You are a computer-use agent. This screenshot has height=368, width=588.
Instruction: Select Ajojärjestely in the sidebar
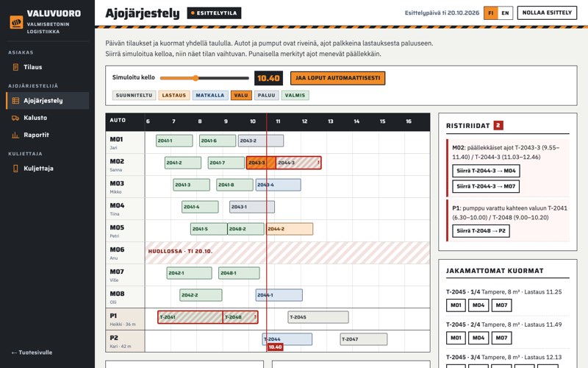click(x=48, y=101)
